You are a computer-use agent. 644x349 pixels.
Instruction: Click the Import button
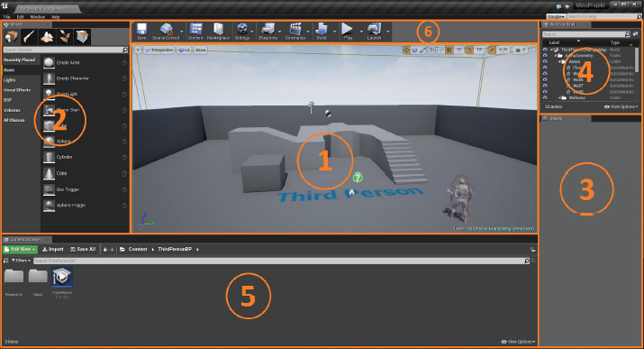[x=53, y=249]
